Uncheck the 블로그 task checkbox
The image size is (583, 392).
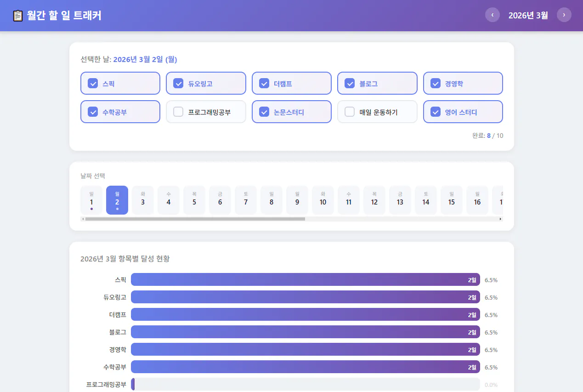click(350, 83)
